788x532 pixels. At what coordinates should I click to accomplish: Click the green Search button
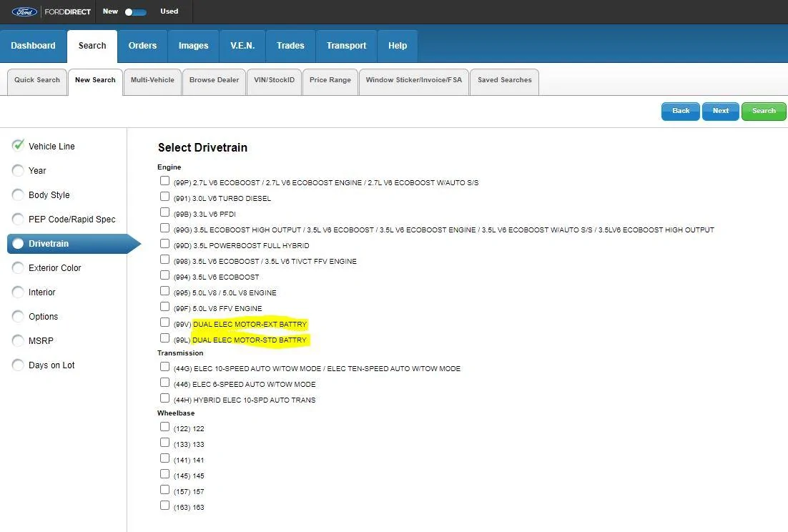(x=764, y=111)
